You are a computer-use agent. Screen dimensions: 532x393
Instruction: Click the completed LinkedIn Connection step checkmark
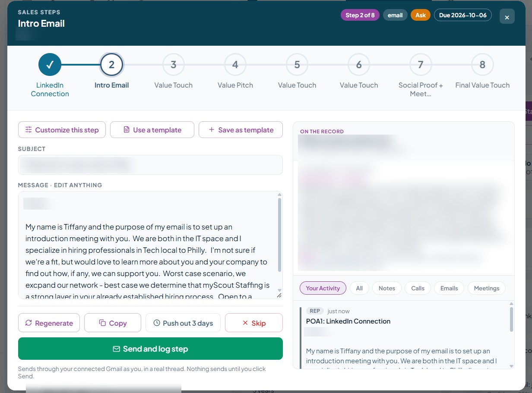50,65
